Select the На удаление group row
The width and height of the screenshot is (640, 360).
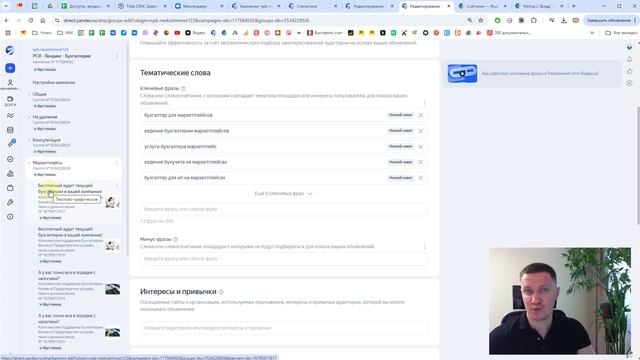73,122
